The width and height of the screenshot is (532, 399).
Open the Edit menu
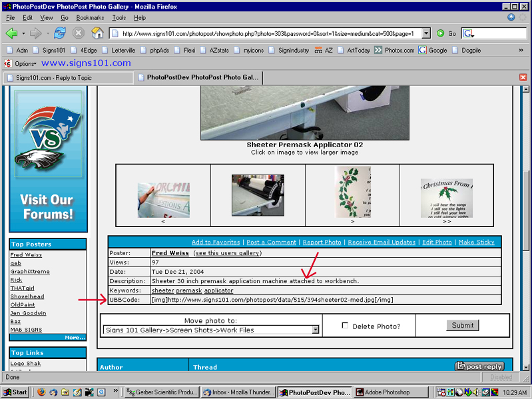[27, 17]
